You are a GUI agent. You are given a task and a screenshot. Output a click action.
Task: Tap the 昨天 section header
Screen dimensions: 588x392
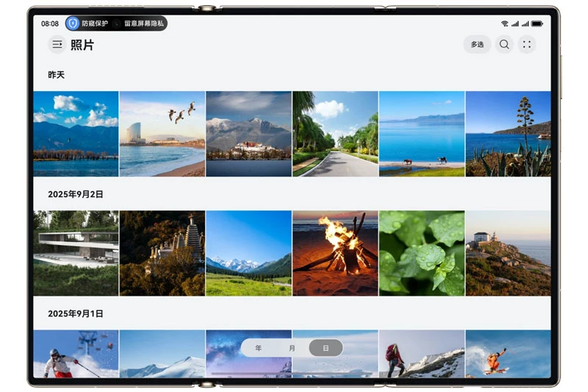tap(57, 74)
